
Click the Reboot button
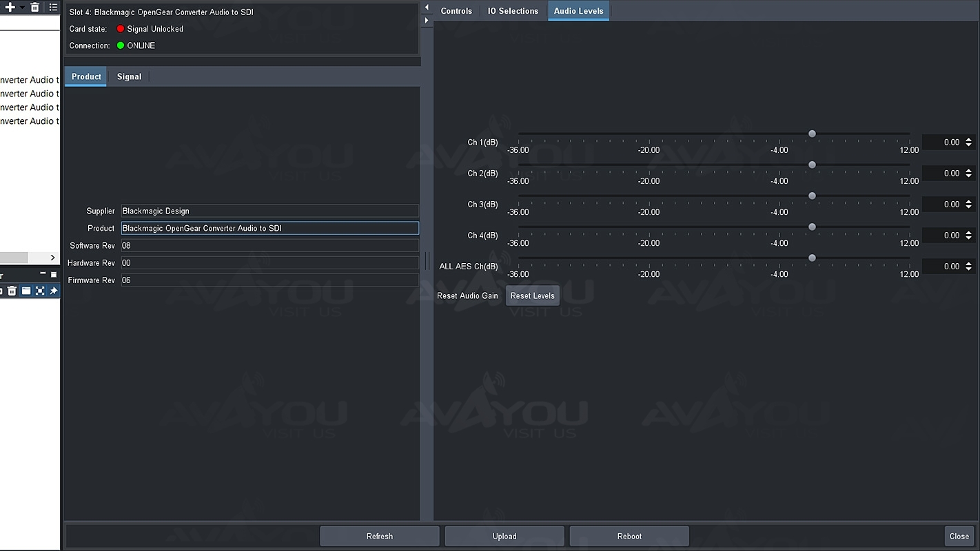pyautogui.click(x=629, y=536)
